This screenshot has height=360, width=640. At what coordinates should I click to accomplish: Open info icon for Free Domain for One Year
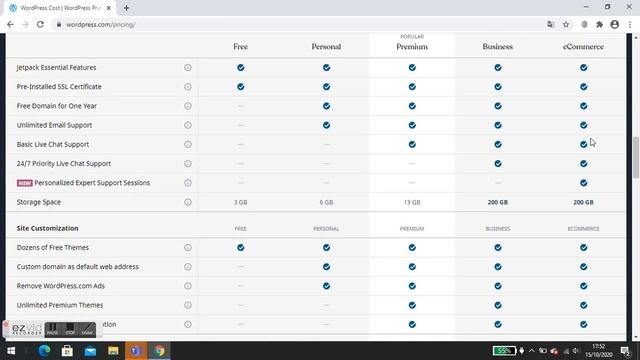coord(188,106)
